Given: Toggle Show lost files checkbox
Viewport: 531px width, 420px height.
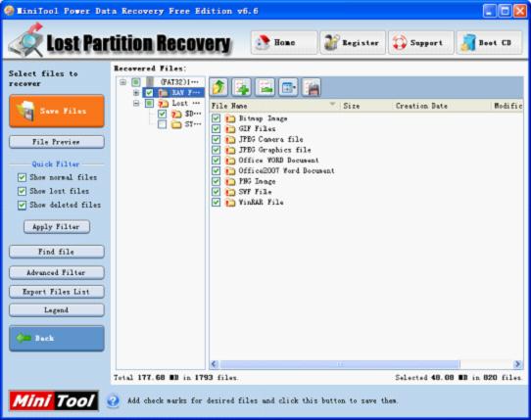Looking at the screenshot, I should point(22,191).
